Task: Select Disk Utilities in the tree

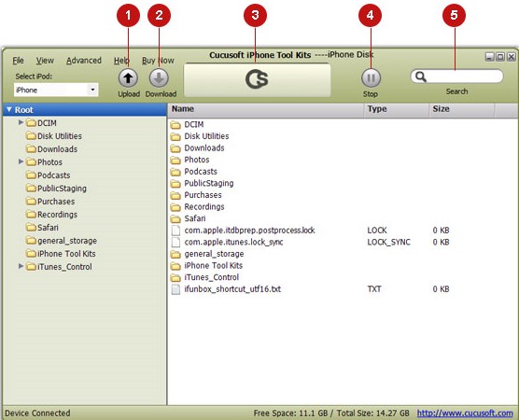Action: click(x=60, y=136)
